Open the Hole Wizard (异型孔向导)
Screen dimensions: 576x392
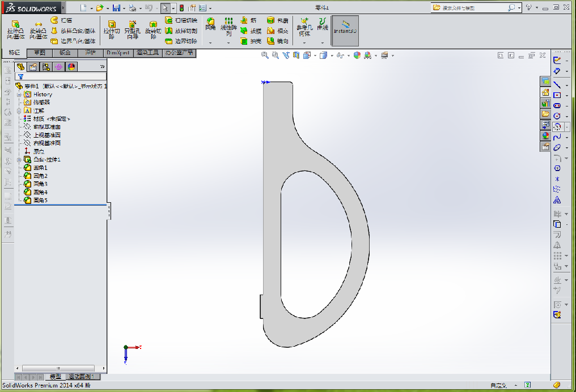pos(133,30)
